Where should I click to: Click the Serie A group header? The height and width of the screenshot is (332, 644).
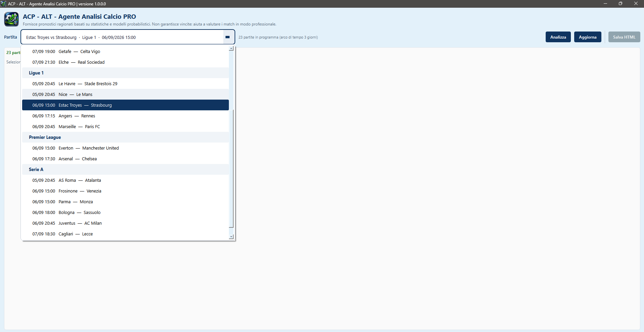126,169
